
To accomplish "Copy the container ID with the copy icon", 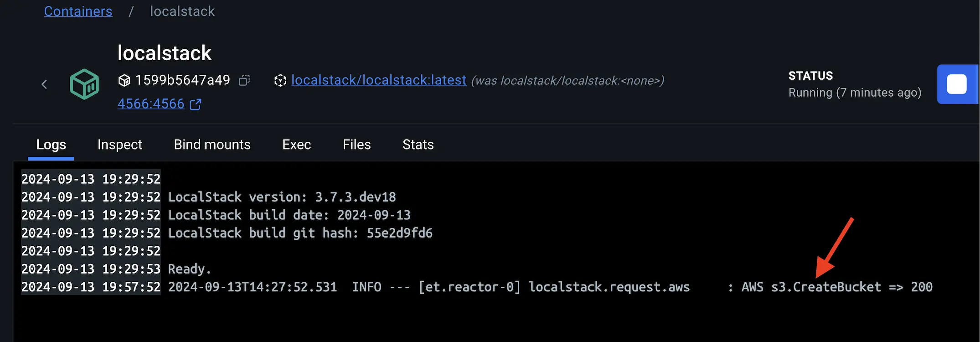I will (x=244, y=81).
